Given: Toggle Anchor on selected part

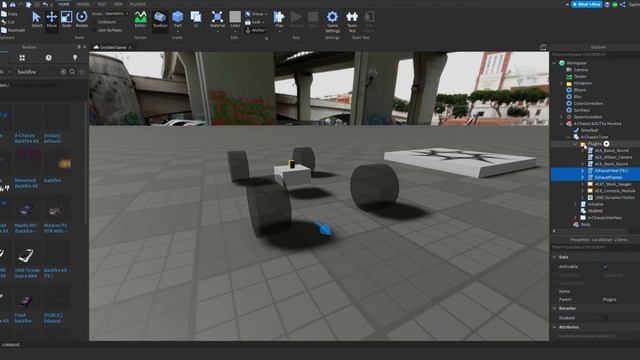Looking at the screenshot, I should (255, 30).
